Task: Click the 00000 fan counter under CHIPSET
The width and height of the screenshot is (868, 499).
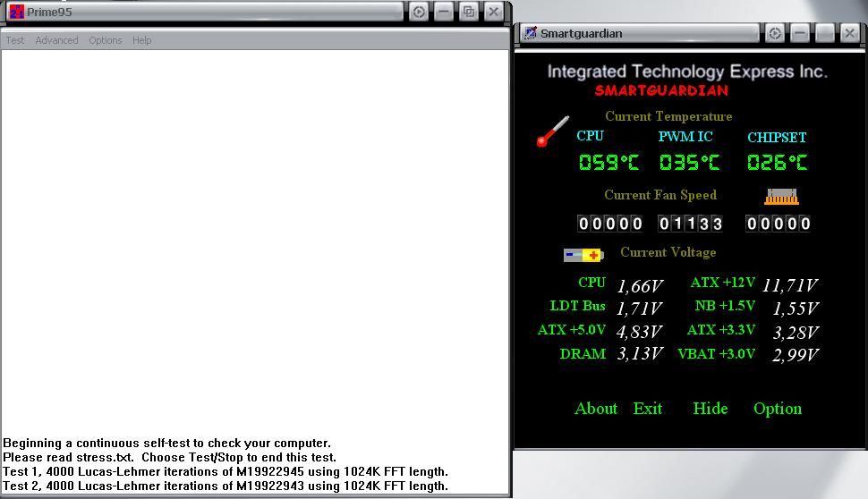Action: tap(779, 224)
